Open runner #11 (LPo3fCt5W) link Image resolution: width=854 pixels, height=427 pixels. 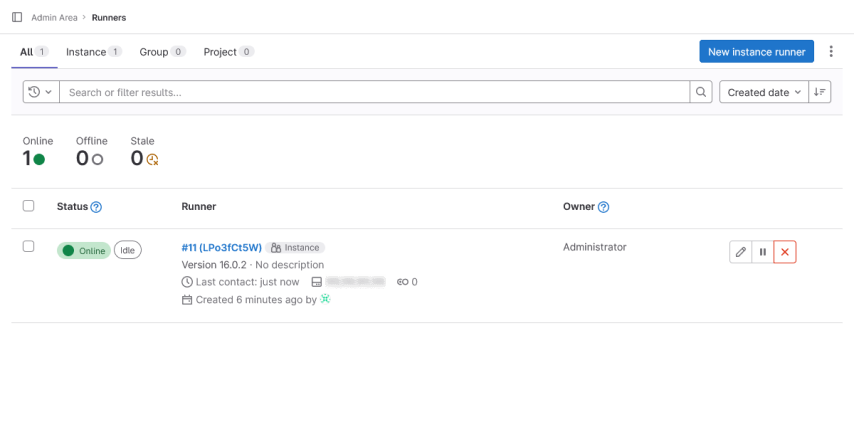click(x=221, y=247)
